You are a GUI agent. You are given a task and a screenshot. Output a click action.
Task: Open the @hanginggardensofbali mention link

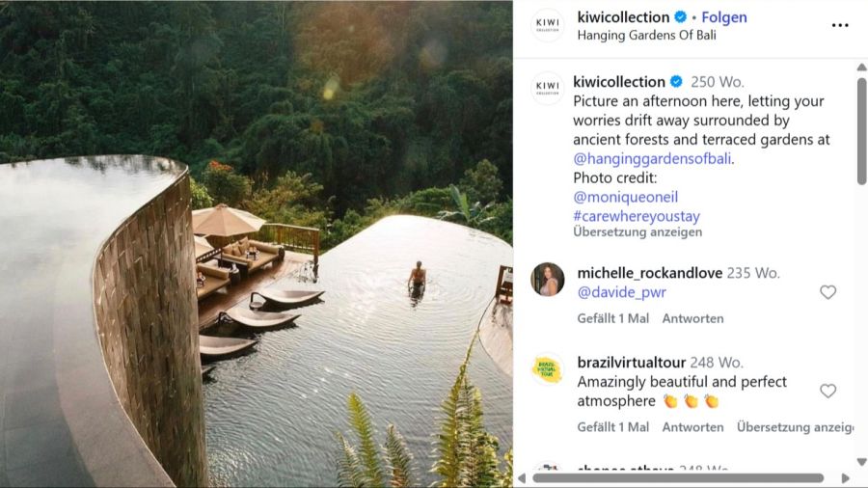(x=652, y=159)
